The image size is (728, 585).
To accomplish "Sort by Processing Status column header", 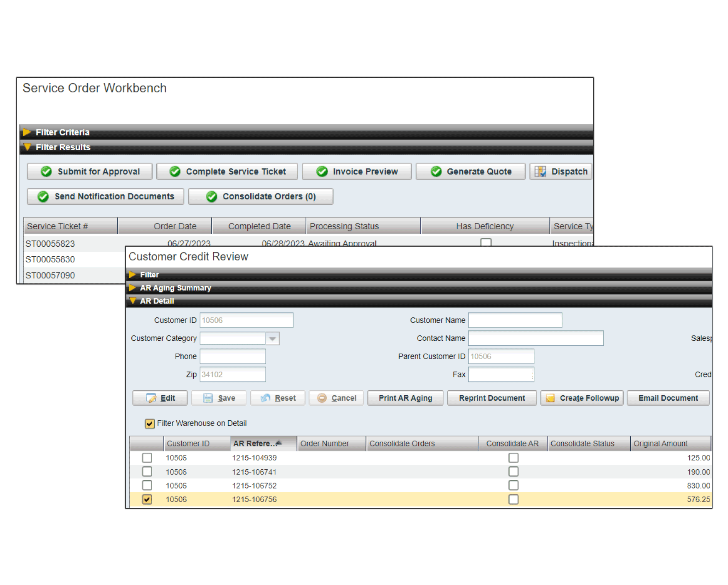I will pyautogui.click(x=362, y=226).
